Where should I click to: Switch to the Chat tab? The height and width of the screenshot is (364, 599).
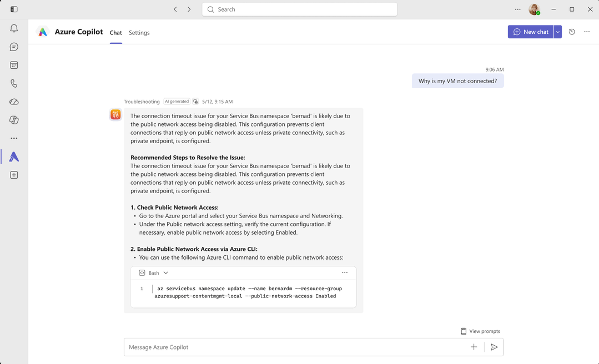[x=116, y=33]
